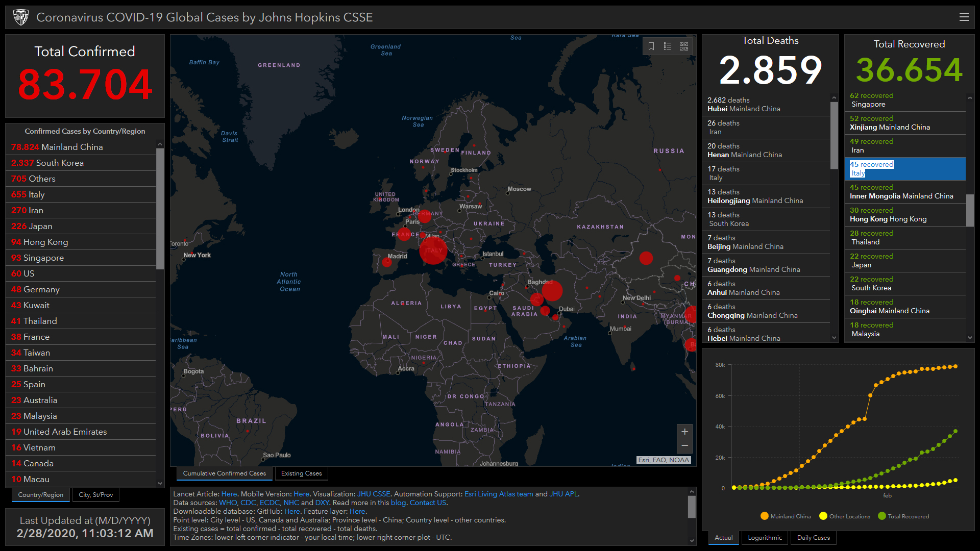The height and width of the screenshot is (551, 980).
Task: Select the City, St/Prov tab
Action: click(x=96, y=495)
